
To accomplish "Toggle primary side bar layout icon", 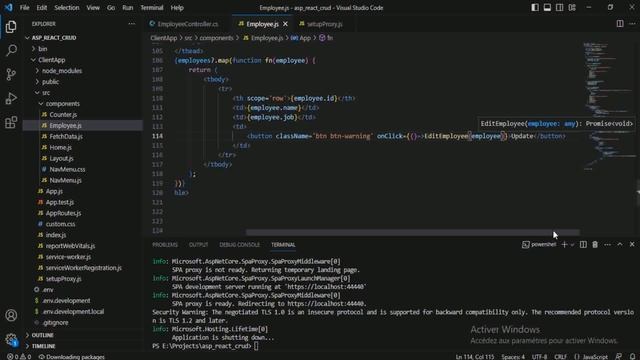I will point(535,7).
